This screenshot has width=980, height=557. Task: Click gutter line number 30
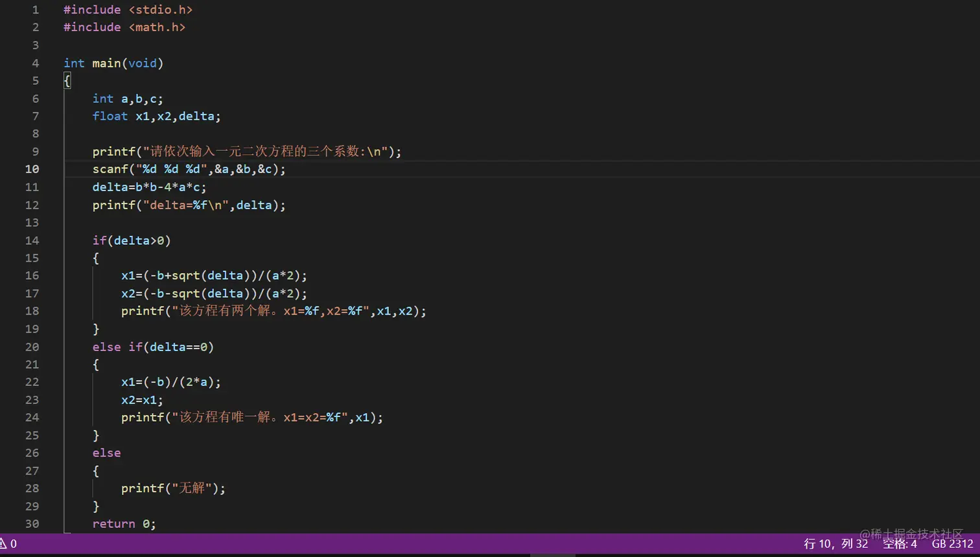[x=32, y=523]
